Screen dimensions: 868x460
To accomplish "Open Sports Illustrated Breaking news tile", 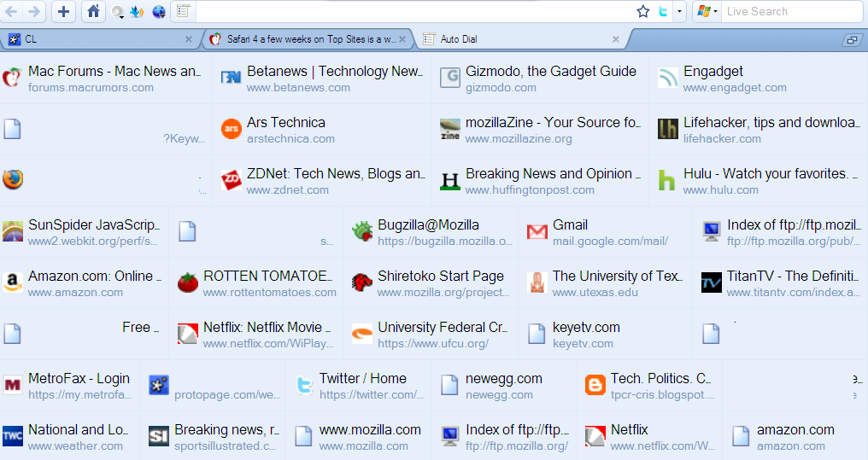I will pyautogui.click(x=213, y=436).
